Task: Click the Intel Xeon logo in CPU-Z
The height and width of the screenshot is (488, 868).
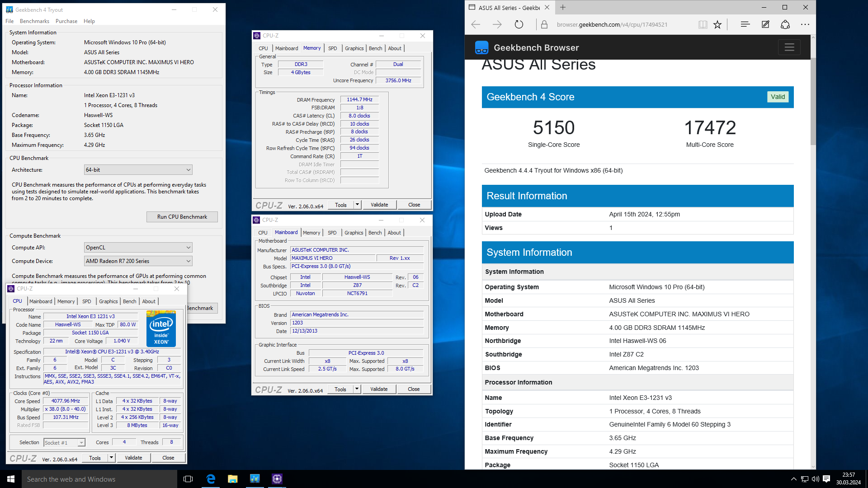Action: click(x=161, y=328)
